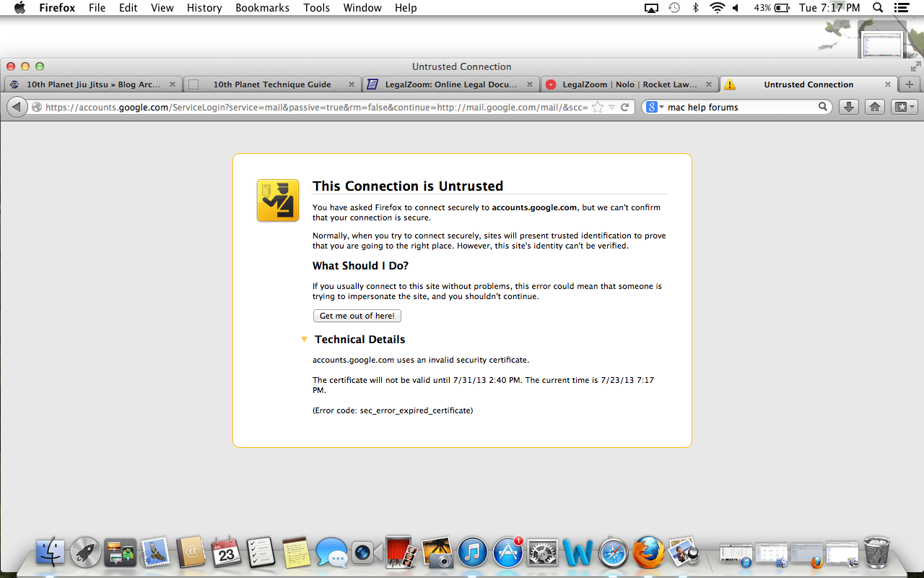Screen dimensions: 924x578
Task: Go back with the Firefox back arrow
Action: (x=16, y=107)
